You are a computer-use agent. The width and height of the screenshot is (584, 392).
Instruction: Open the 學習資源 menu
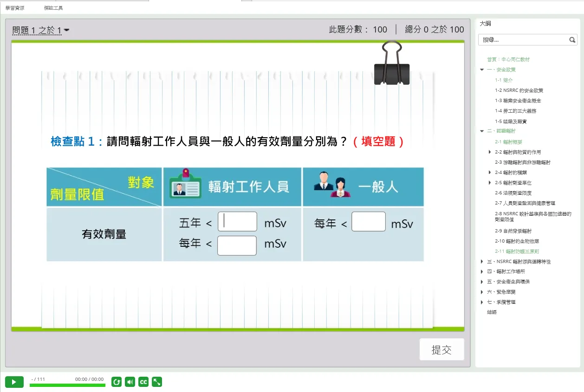coord(15,8)
